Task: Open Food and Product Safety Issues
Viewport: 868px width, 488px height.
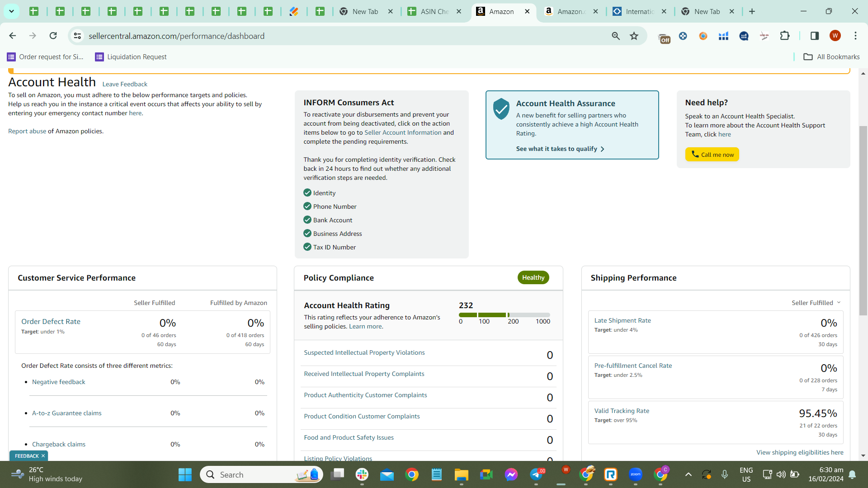Action: coord(349,438)
